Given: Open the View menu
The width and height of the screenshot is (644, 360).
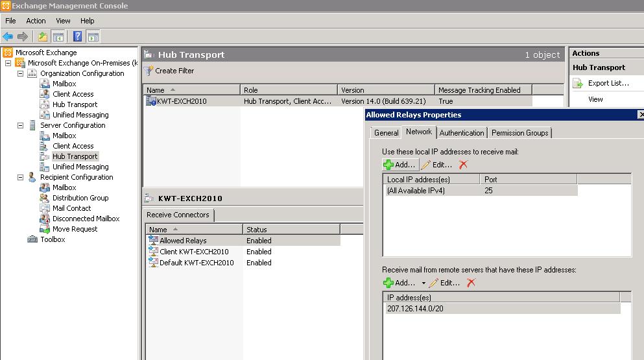Looking at the screenshot, I should pyautogui.click(x=63, y=21).
